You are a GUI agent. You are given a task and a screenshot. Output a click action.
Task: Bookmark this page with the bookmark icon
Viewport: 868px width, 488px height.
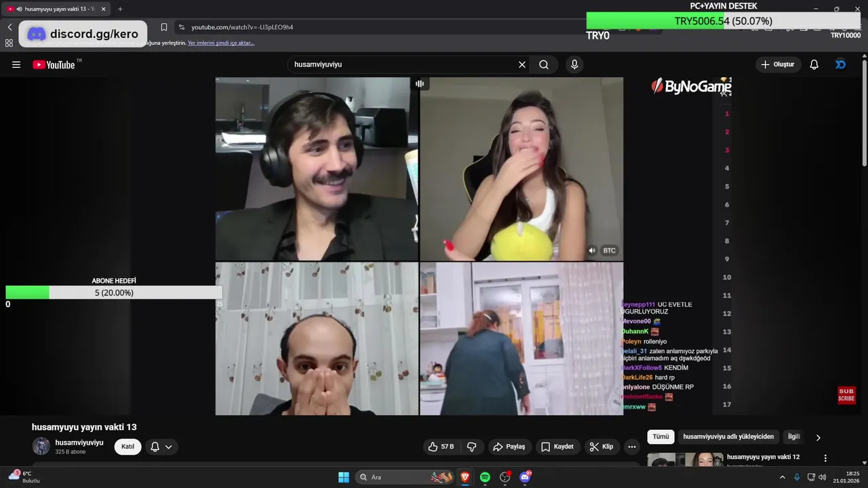tap(163, 27)
